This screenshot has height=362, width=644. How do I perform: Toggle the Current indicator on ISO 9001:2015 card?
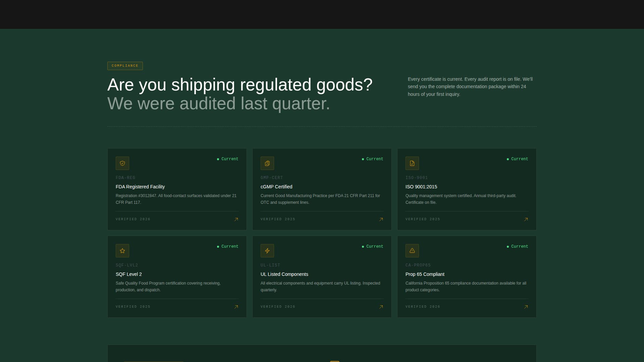tap(517, 159)
